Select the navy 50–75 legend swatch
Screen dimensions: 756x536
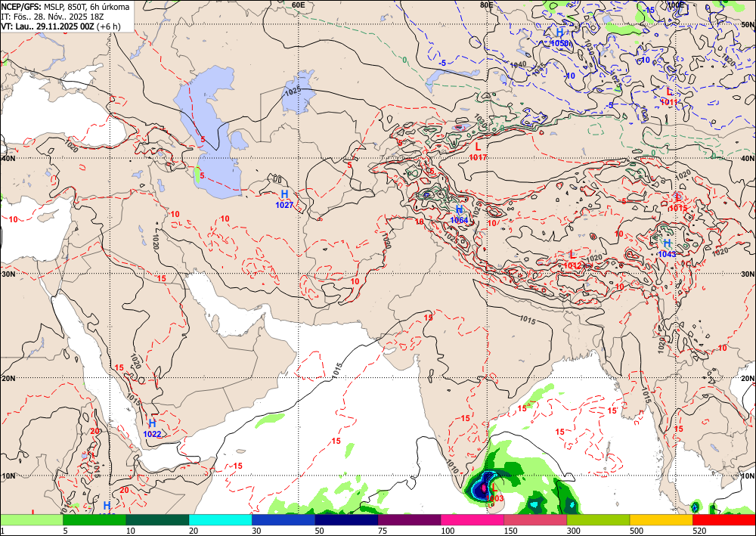(346, 519)
